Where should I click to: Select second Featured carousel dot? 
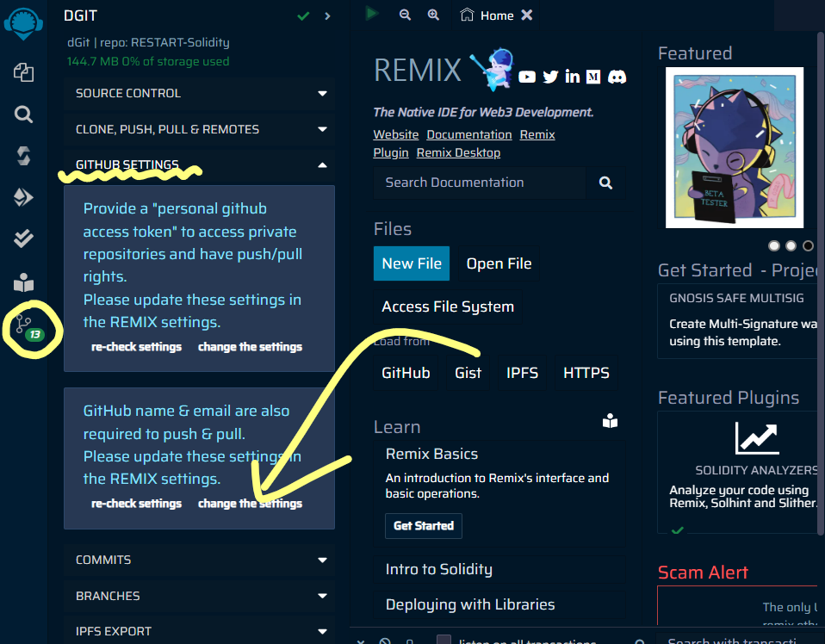(791, 245)
